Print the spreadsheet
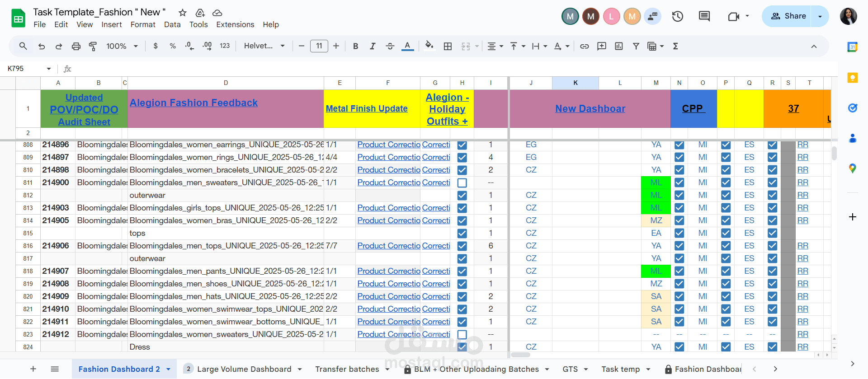 [x=76, y=46]
